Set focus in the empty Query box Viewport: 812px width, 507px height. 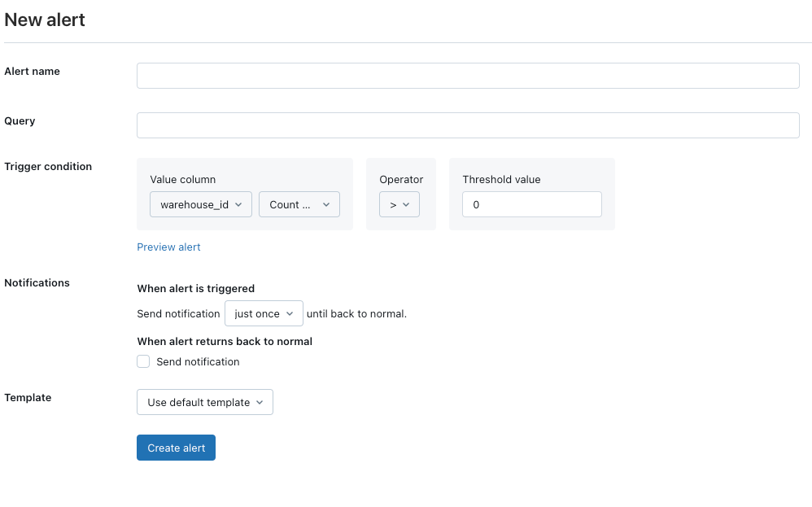coord(468,125)
